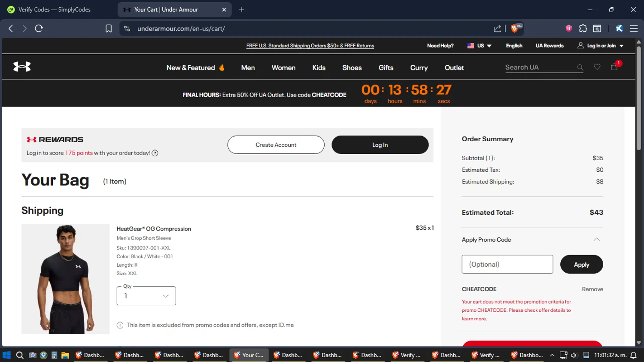Click the promo code input field
The width and height of the screenshot is (644, 362).
click(507, 265)
